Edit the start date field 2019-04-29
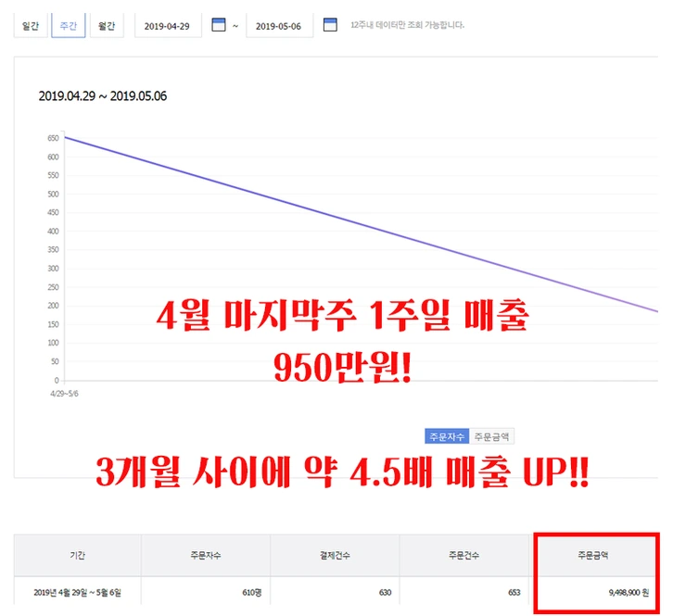The image size is (686, 616). (168, 26)
